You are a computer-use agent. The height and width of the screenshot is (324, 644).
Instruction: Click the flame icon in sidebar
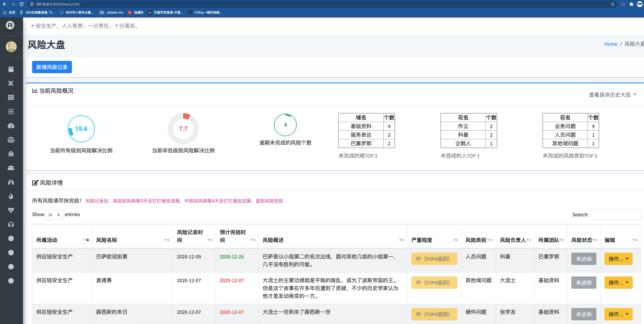(x=11, y=196)
